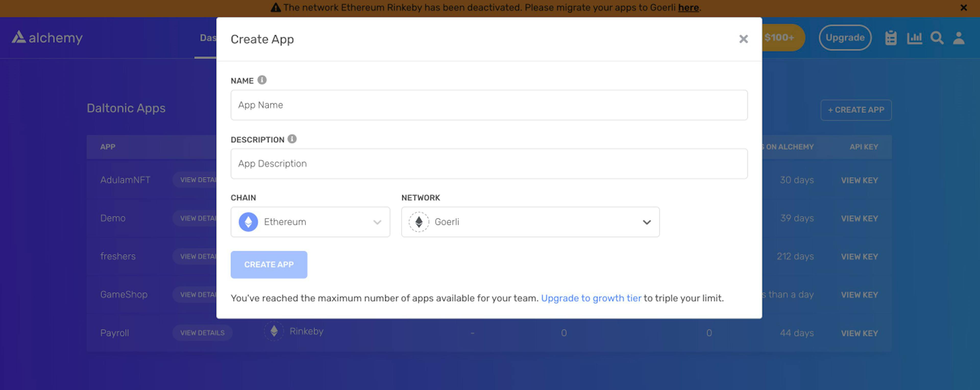The image size is (980, 390).
Task: Click the + CREATE APP button on the dashboard
Action: (x=856, y=110)
